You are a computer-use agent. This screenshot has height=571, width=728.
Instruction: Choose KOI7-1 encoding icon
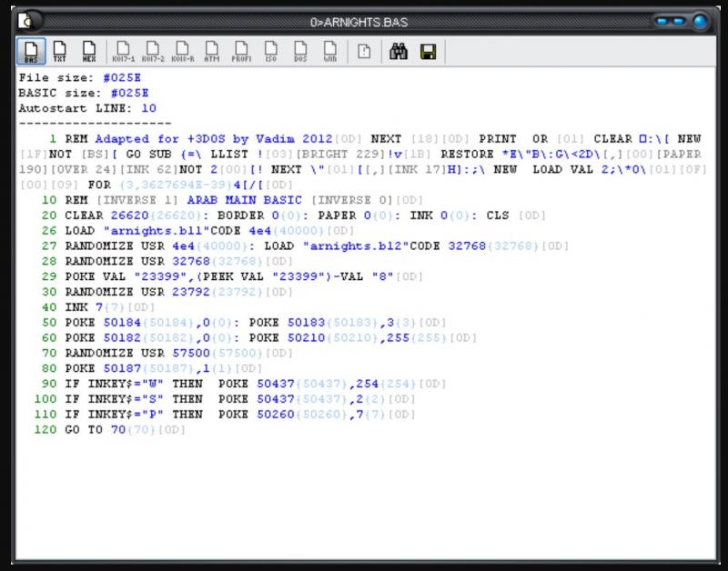123,52
